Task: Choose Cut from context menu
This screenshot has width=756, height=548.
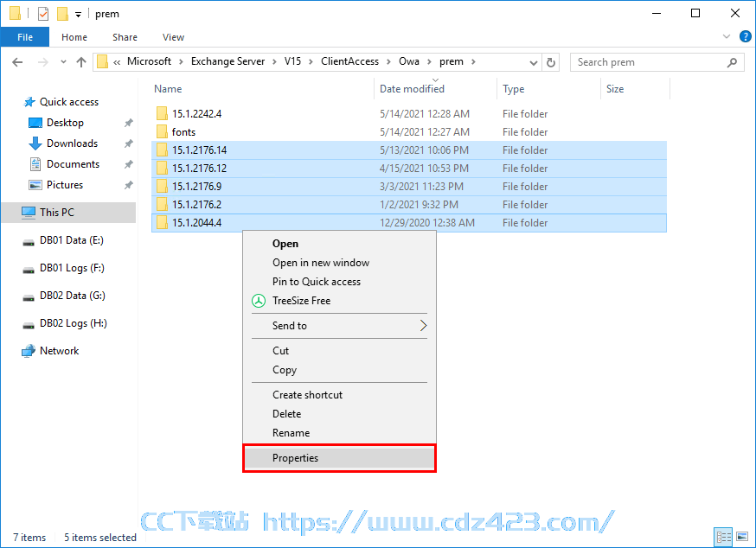Action: point(339,351)
